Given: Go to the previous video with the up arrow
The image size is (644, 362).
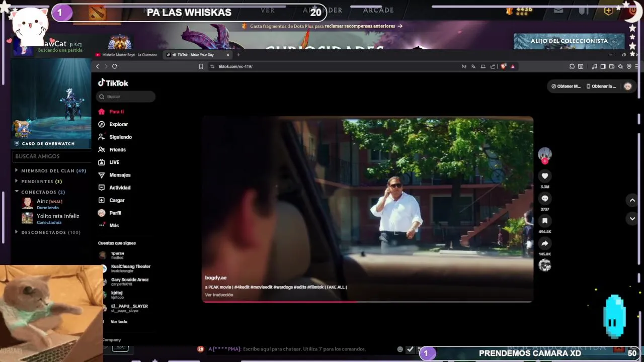Looking at the screenshot, I should [x=632, y=200].
